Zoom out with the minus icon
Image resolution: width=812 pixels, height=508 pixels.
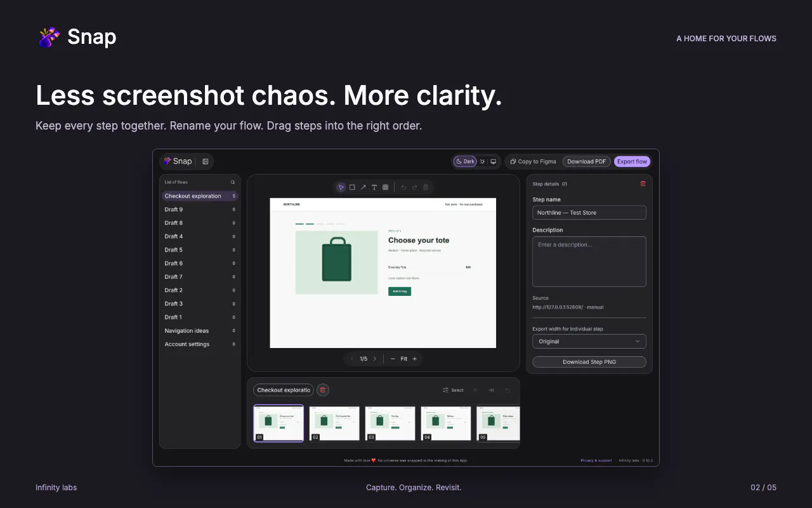[393, 359]
